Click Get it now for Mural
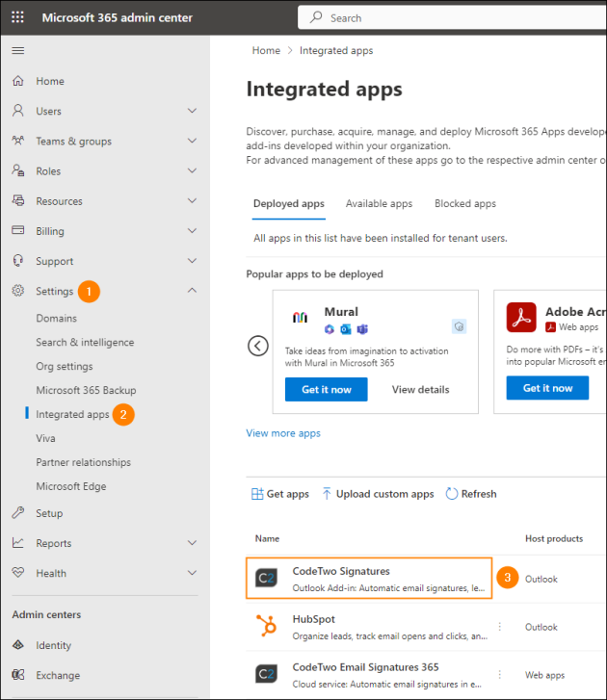 click(x=327, y=389)
